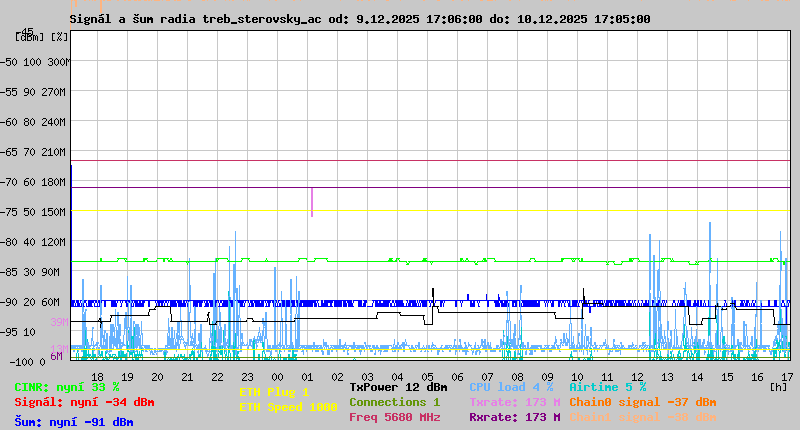Click hour '21' on the time axis
The image size is (800, 430).
(x=187, y=377)
